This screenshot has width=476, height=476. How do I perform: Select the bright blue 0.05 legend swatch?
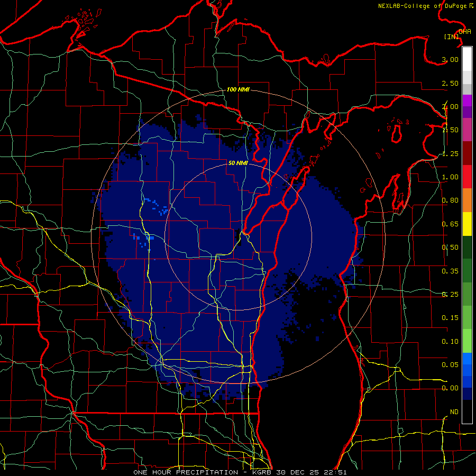tap(467, 359)
